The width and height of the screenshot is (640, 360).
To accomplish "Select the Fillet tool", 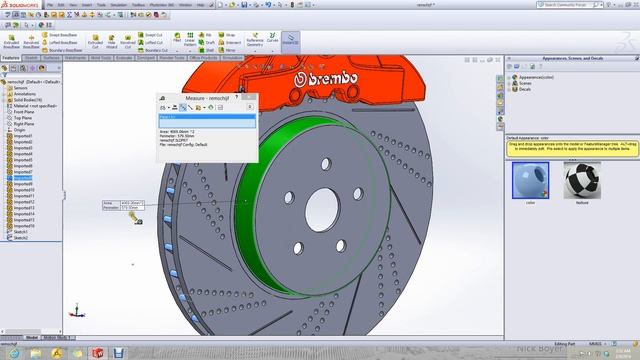I will 177,38.
